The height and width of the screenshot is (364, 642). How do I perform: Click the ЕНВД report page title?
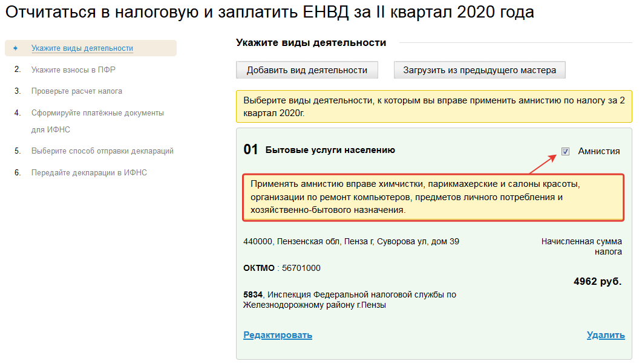point(270,12)
